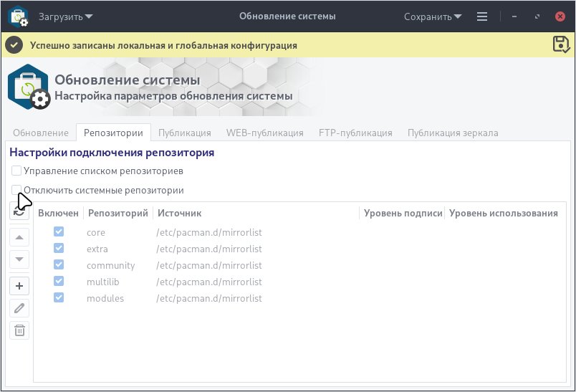The height and width of the screenshot is (392, 576).
Task: Select the community repository name
Action: 110,266
